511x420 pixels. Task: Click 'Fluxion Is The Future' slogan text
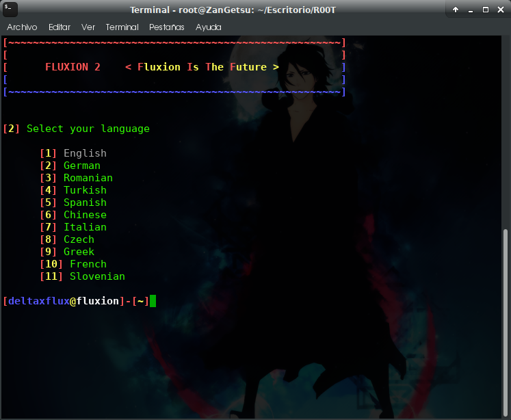202,67
